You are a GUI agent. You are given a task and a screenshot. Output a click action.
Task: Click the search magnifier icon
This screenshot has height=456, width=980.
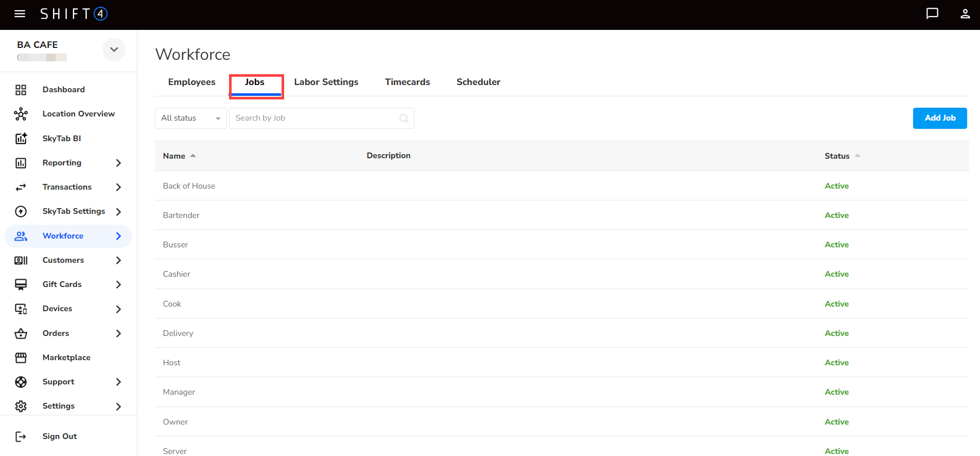tap(404, 119)
